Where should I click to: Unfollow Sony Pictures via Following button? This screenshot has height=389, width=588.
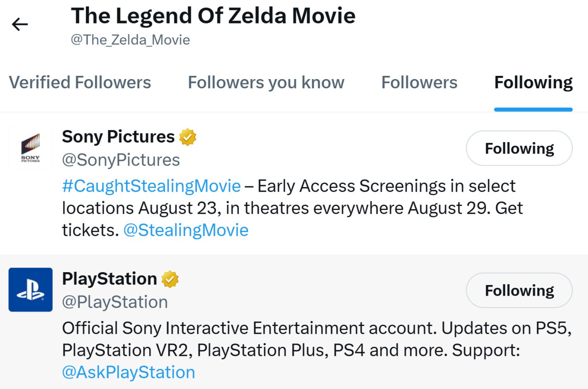pyautogui.click(x=519, y=149)
